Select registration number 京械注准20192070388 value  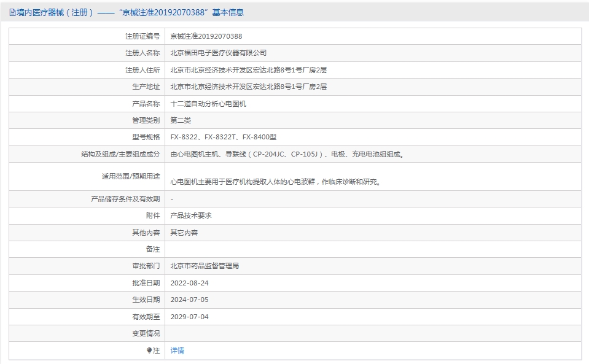[x=206, y=36]
